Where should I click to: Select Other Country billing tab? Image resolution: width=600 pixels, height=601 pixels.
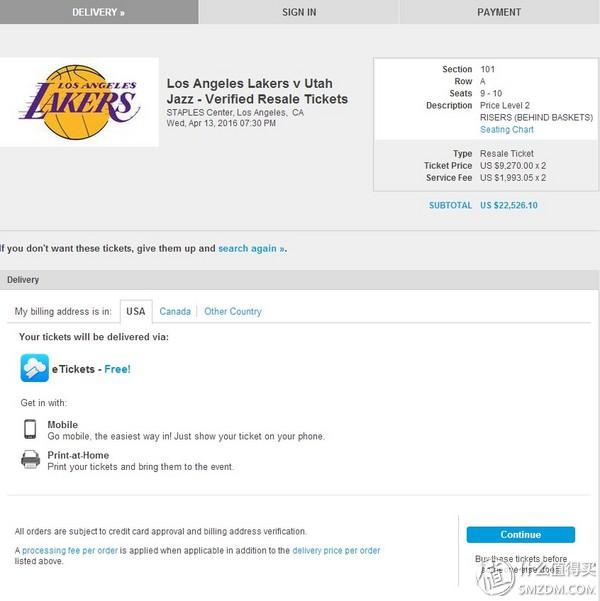coord(233,311)
